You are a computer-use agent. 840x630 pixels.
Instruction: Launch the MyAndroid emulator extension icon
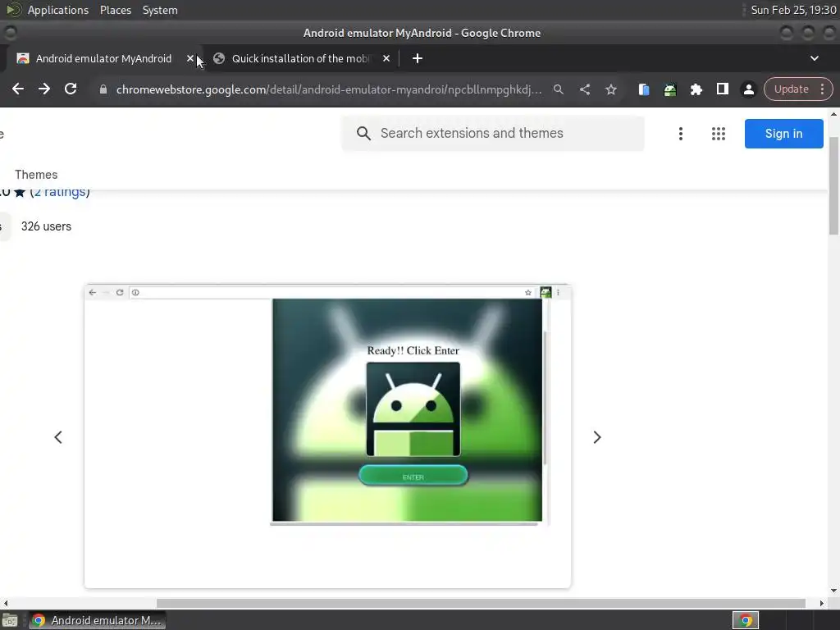(x=669, y=89)
